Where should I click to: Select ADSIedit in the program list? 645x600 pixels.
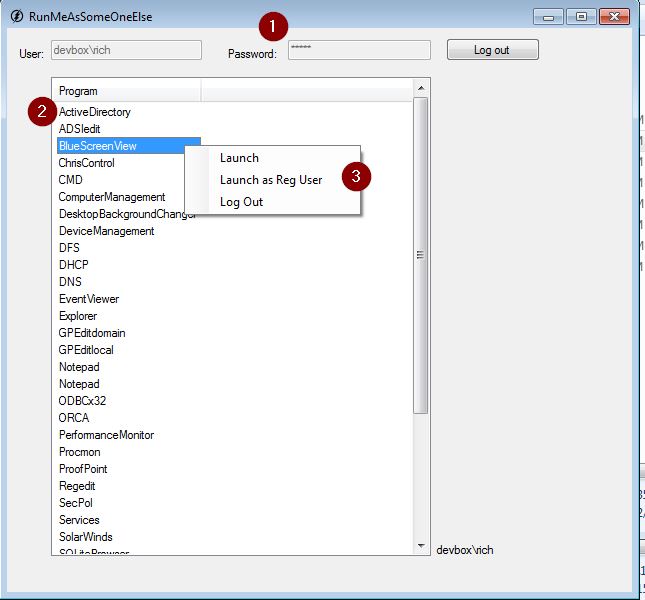tap(79, 129)
